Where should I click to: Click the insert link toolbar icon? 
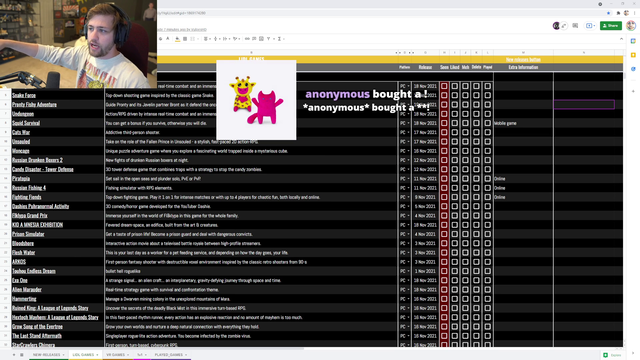pyautogui.click(x=247, y=39)
